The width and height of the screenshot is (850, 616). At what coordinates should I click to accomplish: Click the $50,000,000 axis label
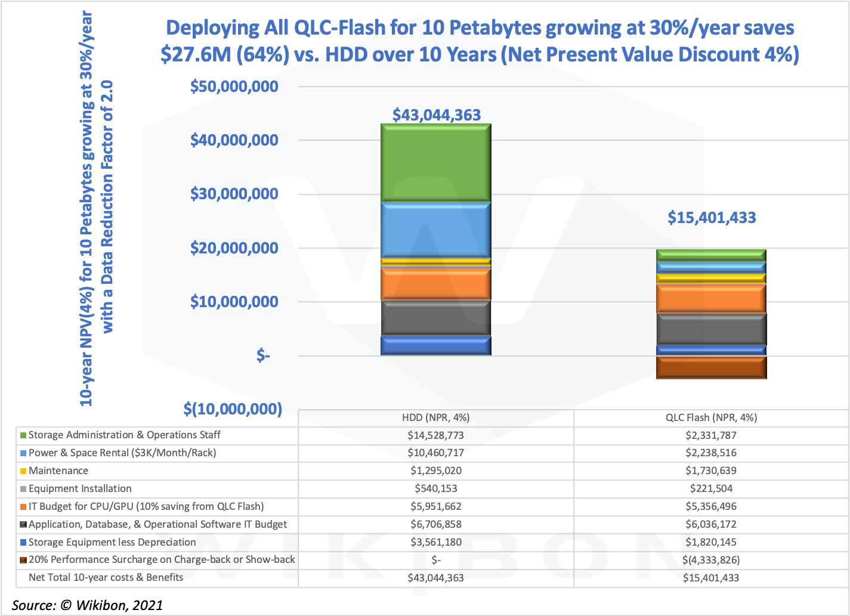pos(234,86)
